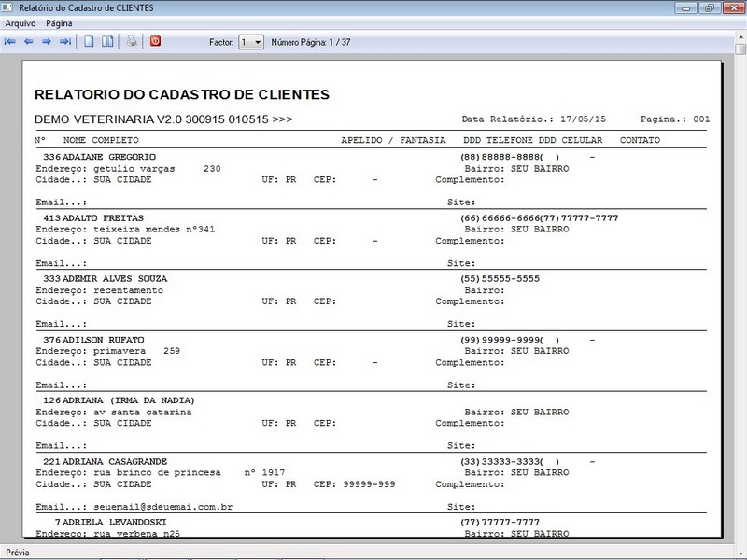This screenshot has width=747, height=560.
Task: Go to the previous page arrow
Action: click(x=28, y=42)
